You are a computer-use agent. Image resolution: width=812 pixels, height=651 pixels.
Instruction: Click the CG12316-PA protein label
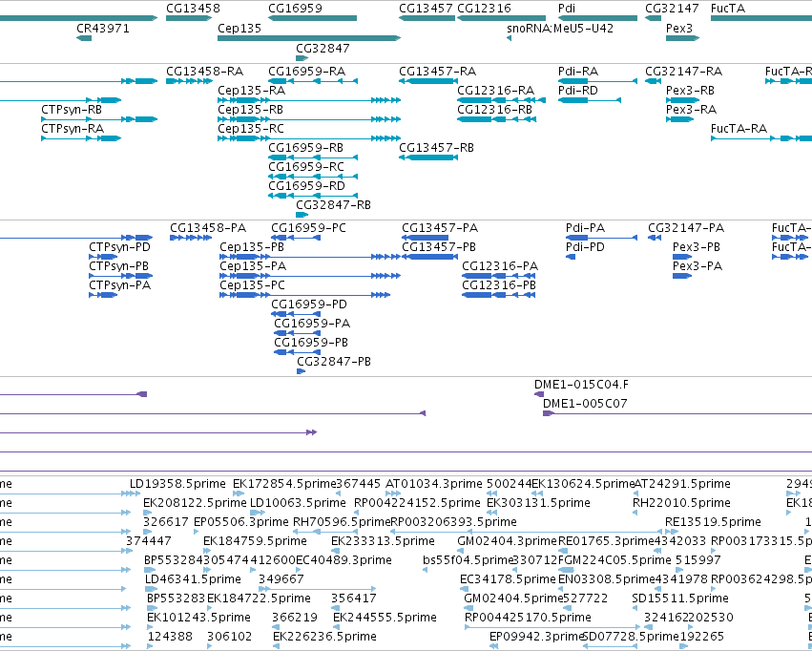[x=500, y=266]
